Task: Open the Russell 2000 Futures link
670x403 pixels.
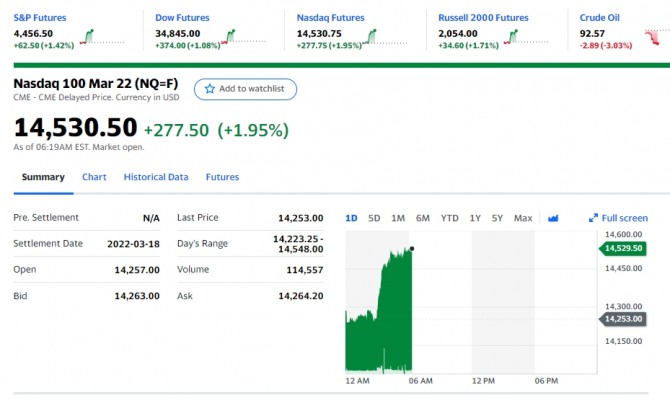Action: 483,17
